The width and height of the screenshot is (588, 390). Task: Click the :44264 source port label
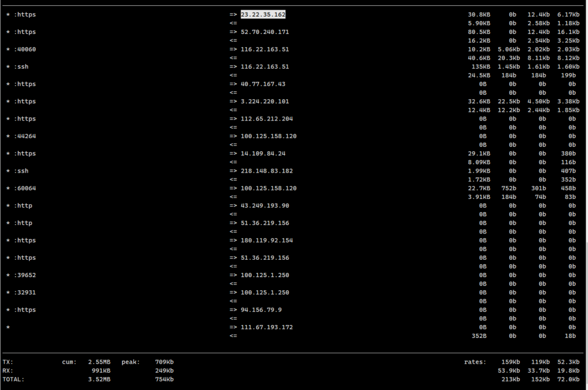(25, 136)
